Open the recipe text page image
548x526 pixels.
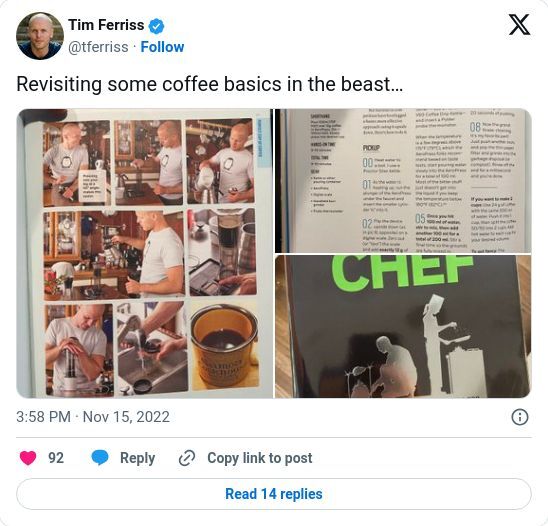(x=403, y=180)
